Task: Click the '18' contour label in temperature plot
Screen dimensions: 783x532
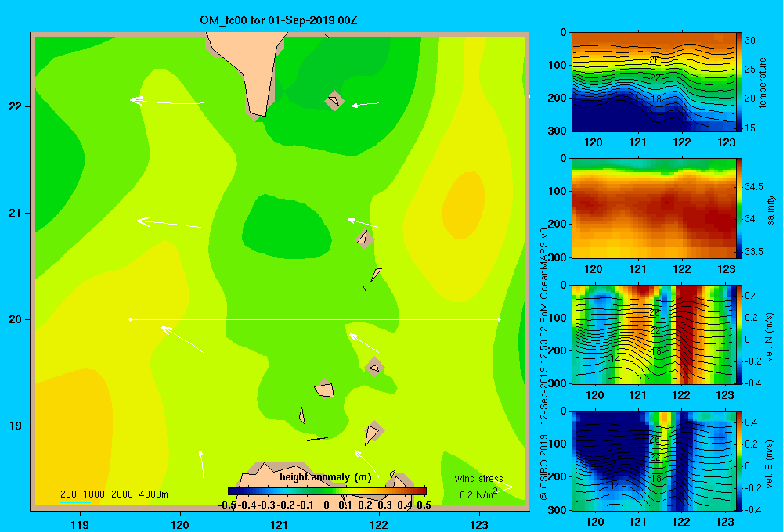Action: [656, 99]
